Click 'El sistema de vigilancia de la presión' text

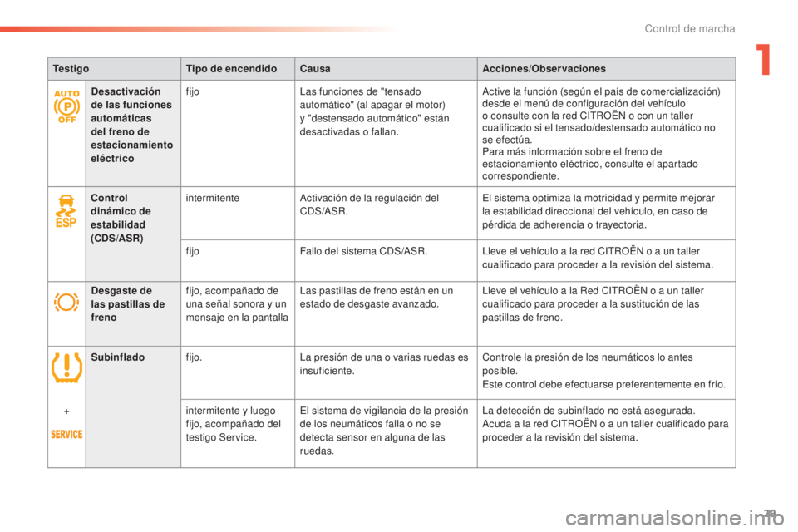384,431
